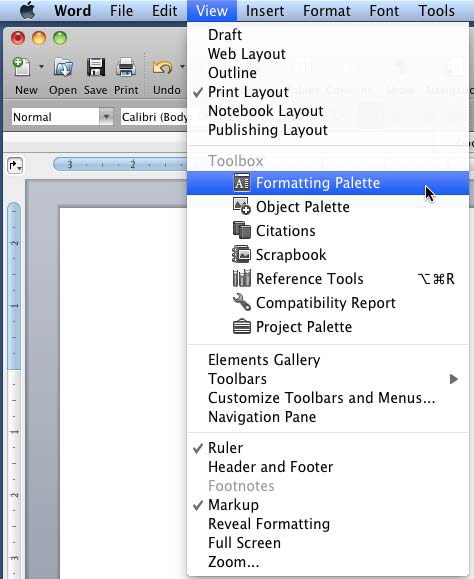Image resolution: width=474 pixels, height=579 pixels.
Task: Click the Print icon
Action: [x=126, y=67]
